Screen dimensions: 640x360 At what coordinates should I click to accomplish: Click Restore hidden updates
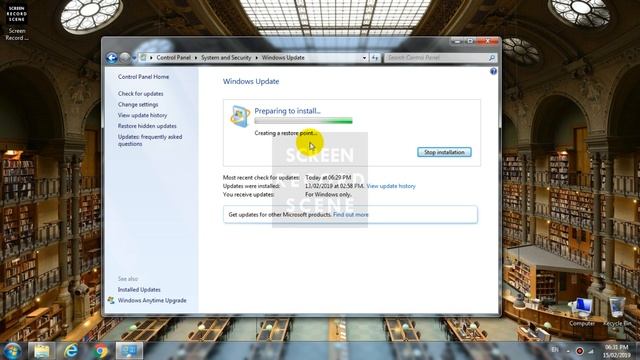tap(147, 126)
